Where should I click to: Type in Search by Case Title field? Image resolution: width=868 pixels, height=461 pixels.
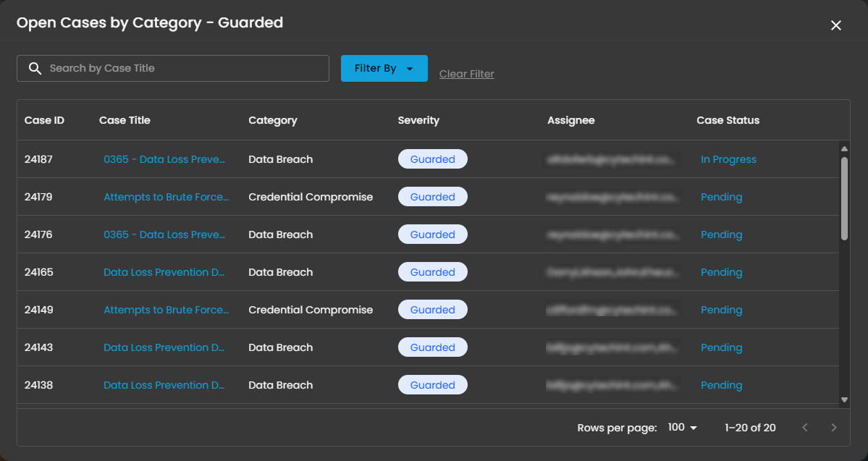click(185, 68)
